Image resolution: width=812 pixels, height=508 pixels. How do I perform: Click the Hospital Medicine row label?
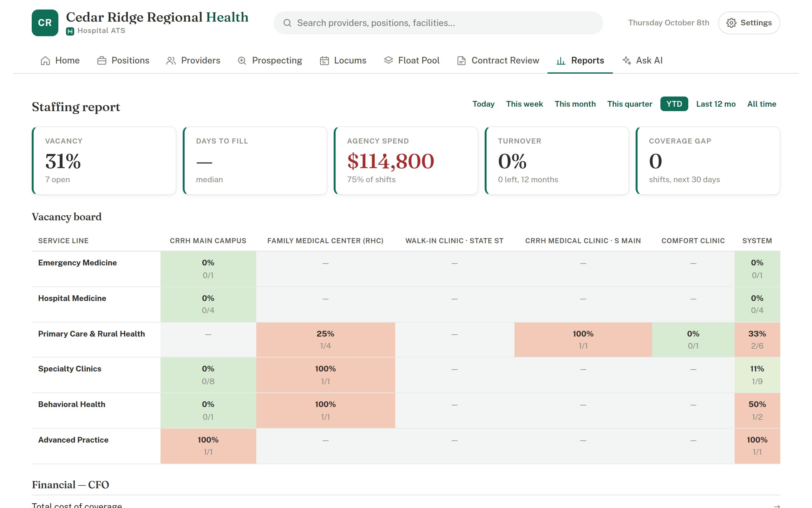[72, 298]
